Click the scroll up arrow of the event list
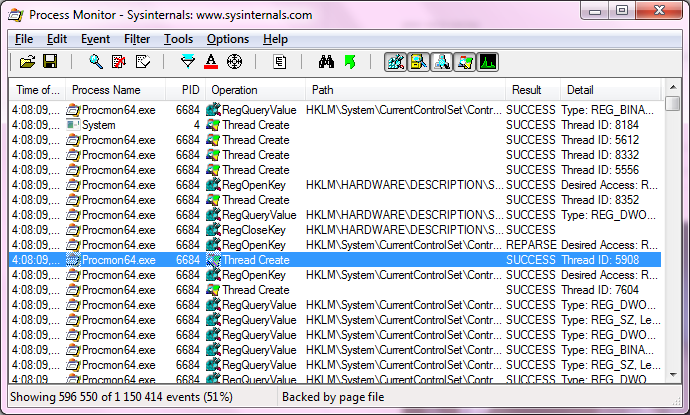 point(673,86)
